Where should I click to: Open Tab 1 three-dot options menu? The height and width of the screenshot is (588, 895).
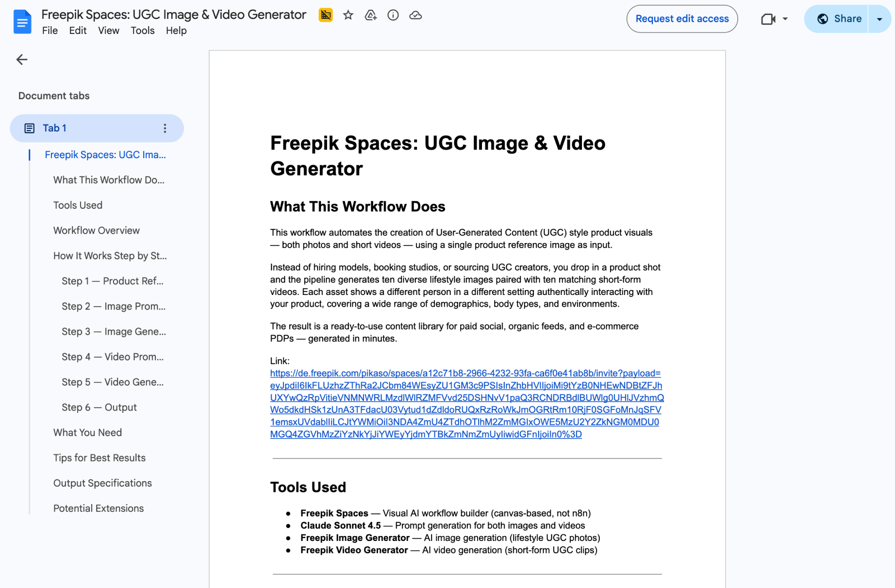pos(165,128)
